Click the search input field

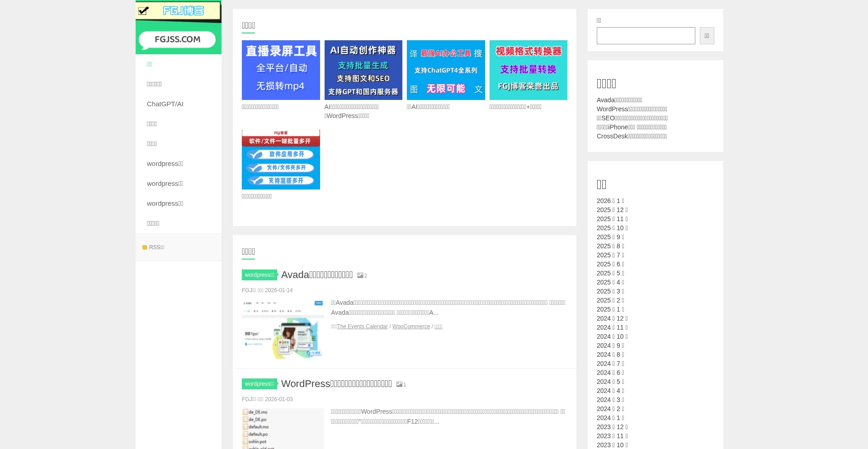646,35
